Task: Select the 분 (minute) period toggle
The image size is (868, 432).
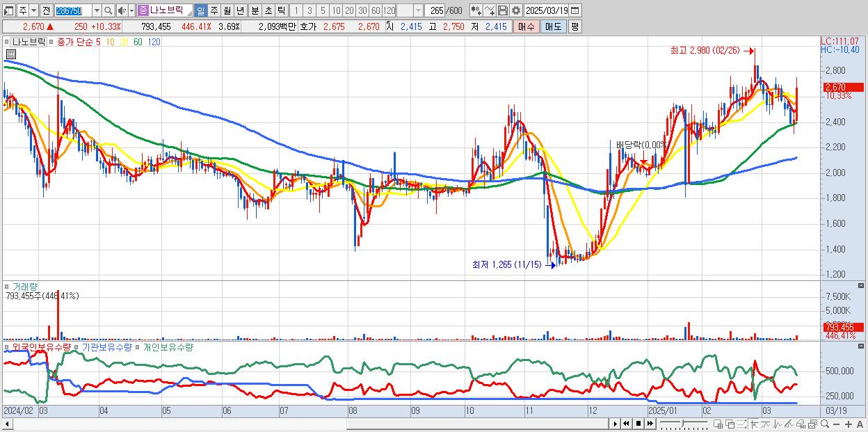Action: click(255, 10)
